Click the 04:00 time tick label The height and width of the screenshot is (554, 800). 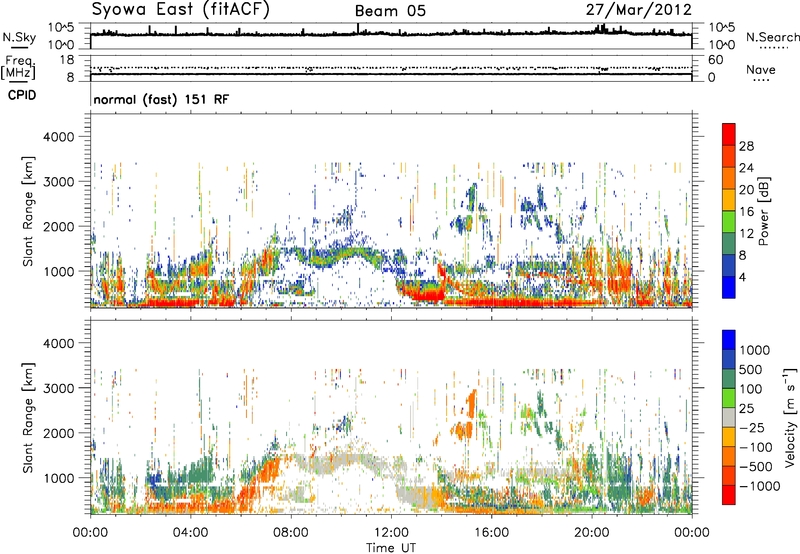coord(190,533)
